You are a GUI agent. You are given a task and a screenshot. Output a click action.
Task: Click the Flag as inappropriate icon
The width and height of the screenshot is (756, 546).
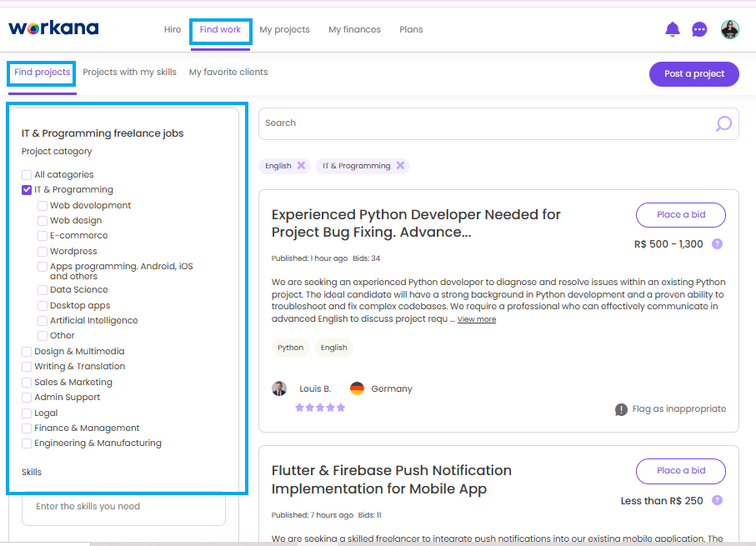[x=621, y=409]
